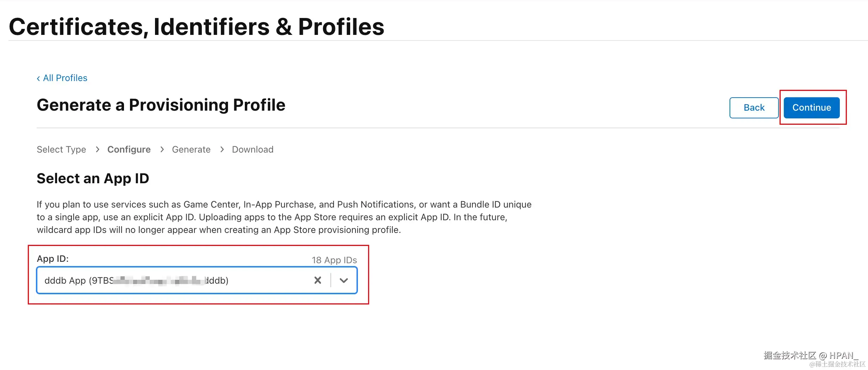Expand the App ID dropdown arrow

[343, 280]
